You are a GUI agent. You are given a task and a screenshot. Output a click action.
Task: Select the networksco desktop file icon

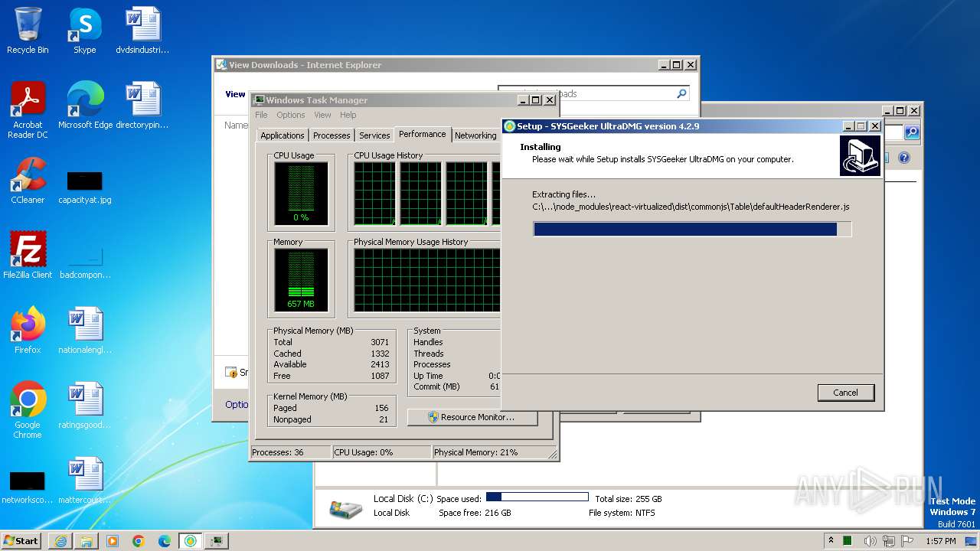point(28,487)
